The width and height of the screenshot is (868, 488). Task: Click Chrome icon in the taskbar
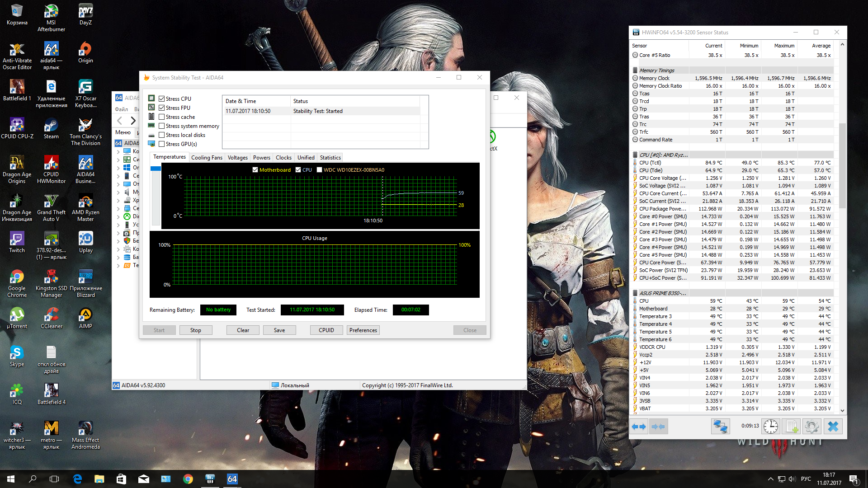point(188,479)
